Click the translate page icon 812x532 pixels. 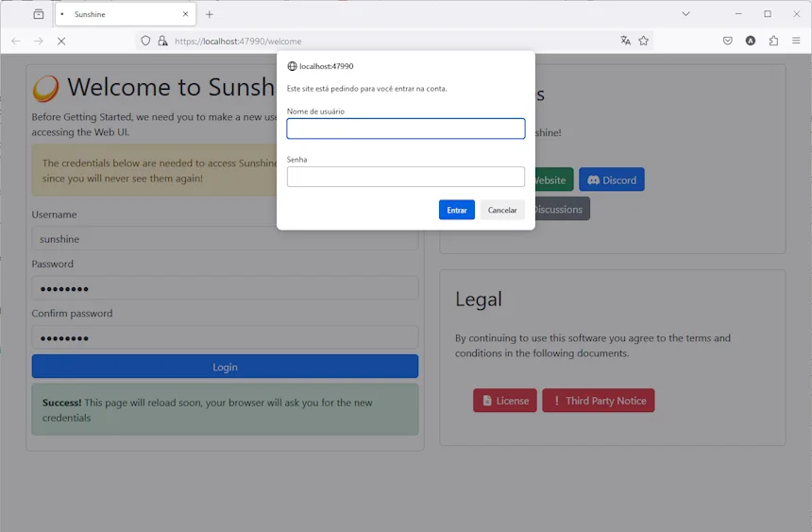[x=625, y=41]
